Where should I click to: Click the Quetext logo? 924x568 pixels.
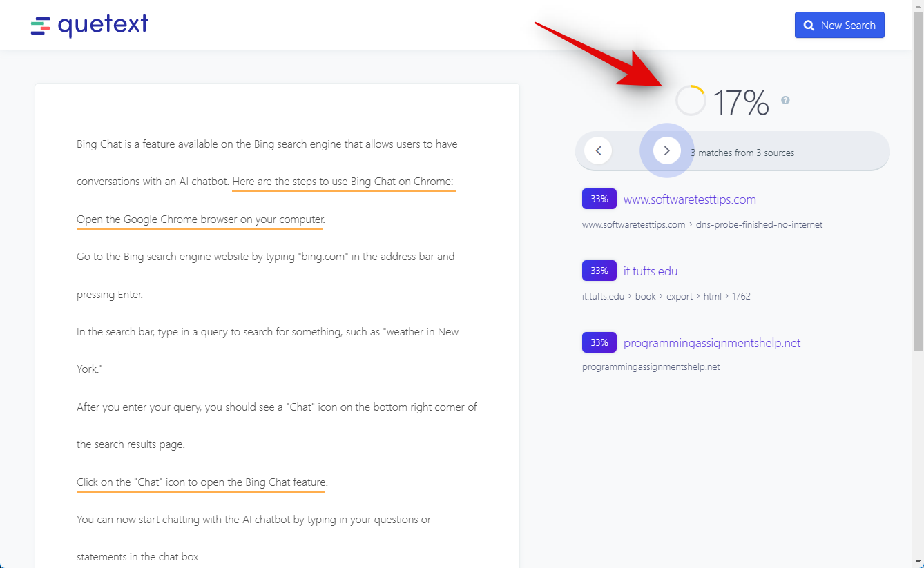point(90,26)
